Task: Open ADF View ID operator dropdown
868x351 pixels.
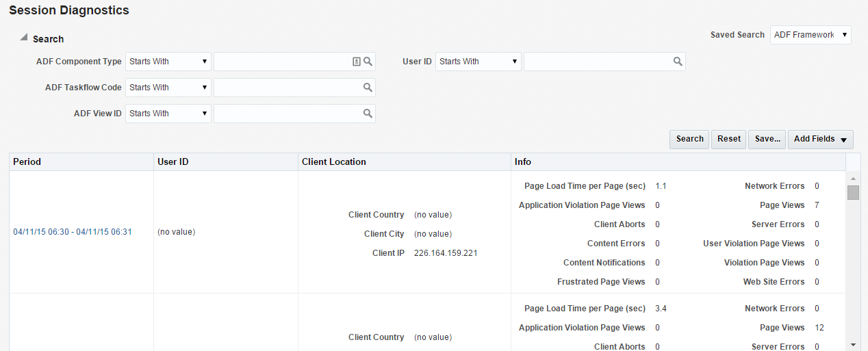Action: 168,114
